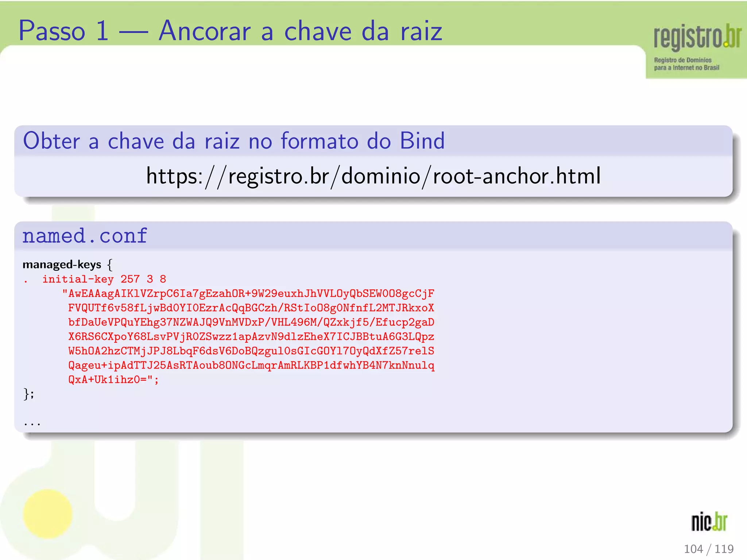This screenshot has width=747, height=560.
Task: Click the key line starting with FVQUTf6v58fLjwBd0YI0
Action: 251,308
